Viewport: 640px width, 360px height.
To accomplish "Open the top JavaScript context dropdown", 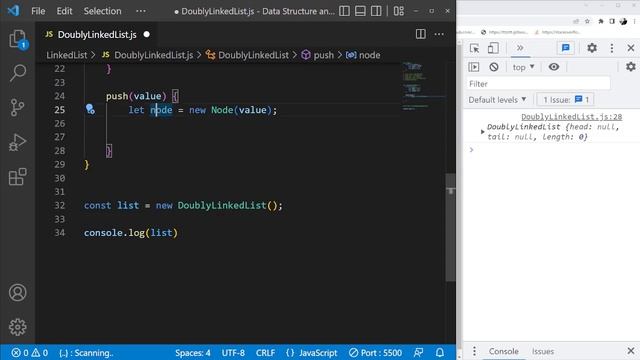I will 523,67.
